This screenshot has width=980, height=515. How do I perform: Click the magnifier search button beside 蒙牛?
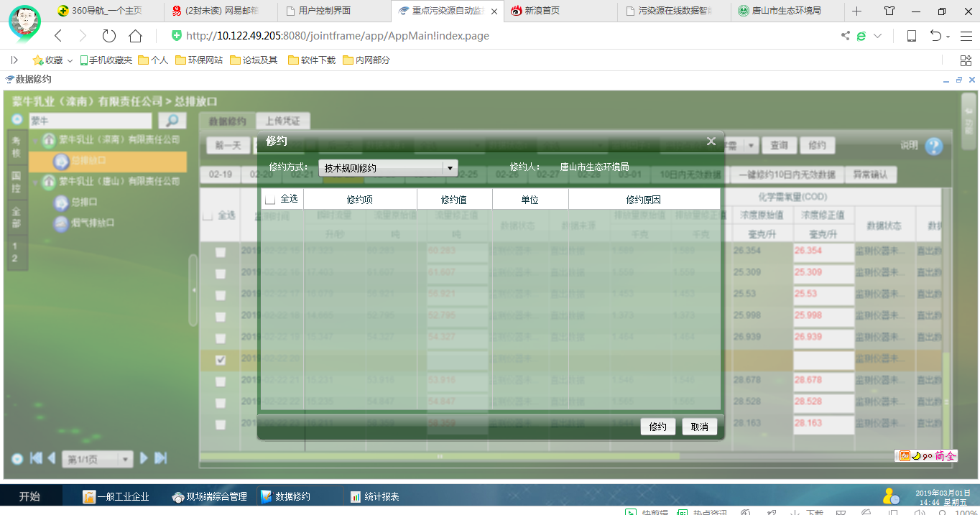172,120
